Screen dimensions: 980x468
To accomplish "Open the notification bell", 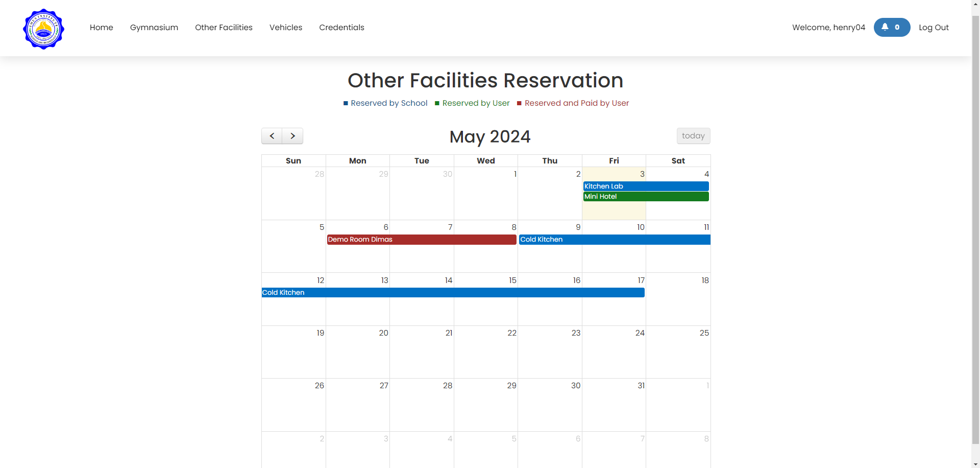I will [x=891, y=27].
